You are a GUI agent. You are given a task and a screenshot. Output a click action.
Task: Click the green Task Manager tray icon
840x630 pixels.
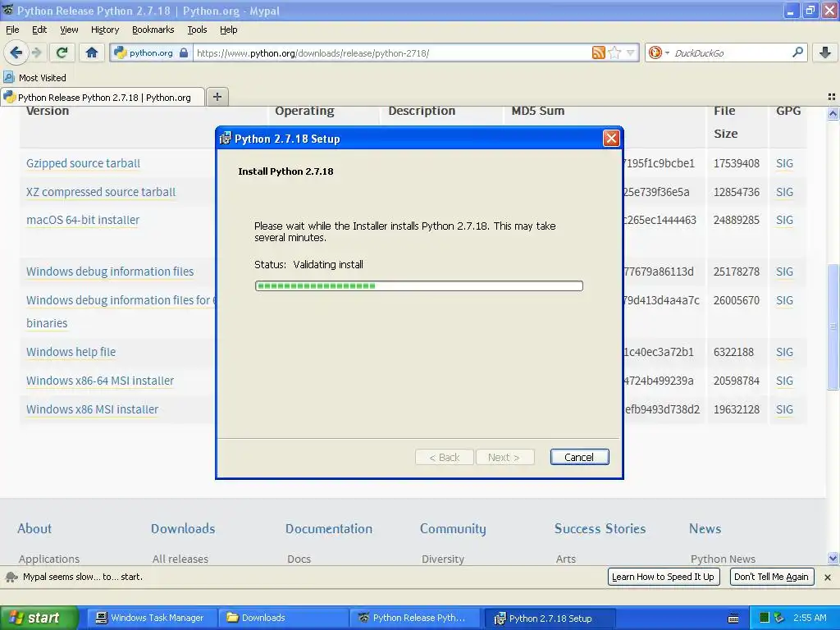point(765,618)
